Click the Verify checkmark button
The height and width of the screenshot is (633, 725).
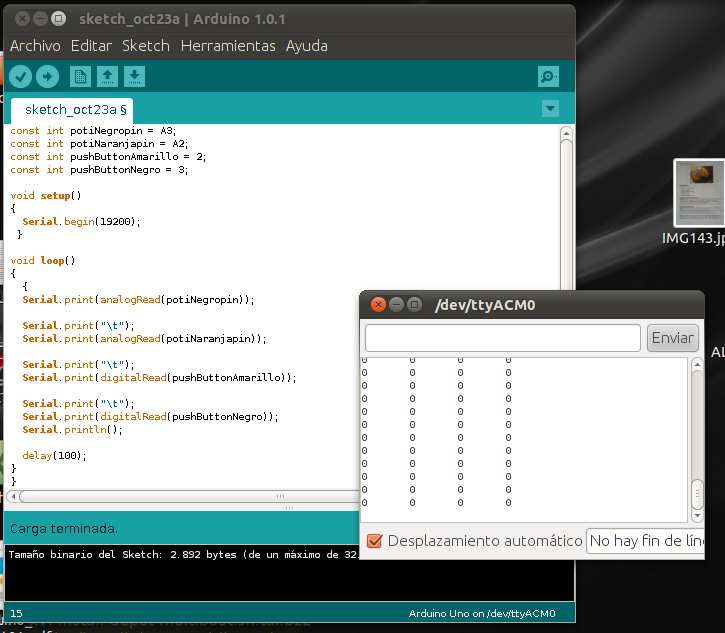(x=20, y=76)
